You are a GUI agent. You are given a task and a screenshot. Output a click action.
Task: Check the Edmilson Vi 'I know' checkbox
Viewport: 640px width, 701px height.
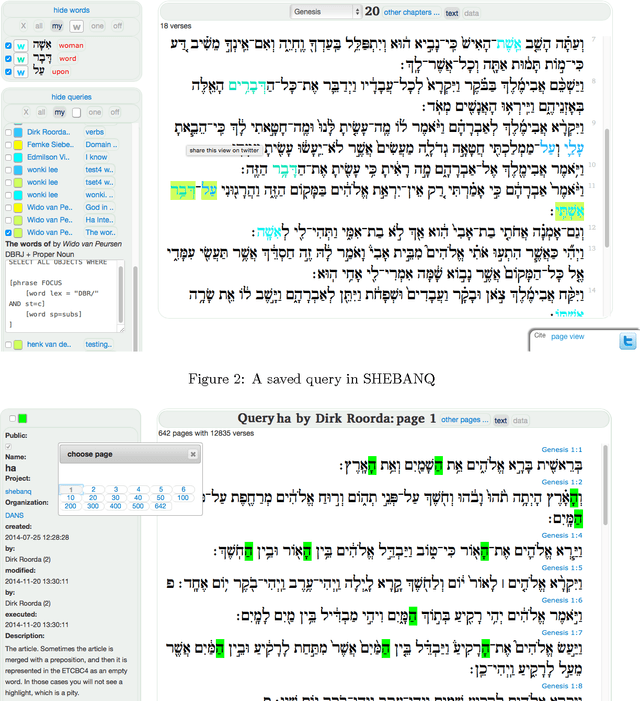8,157
